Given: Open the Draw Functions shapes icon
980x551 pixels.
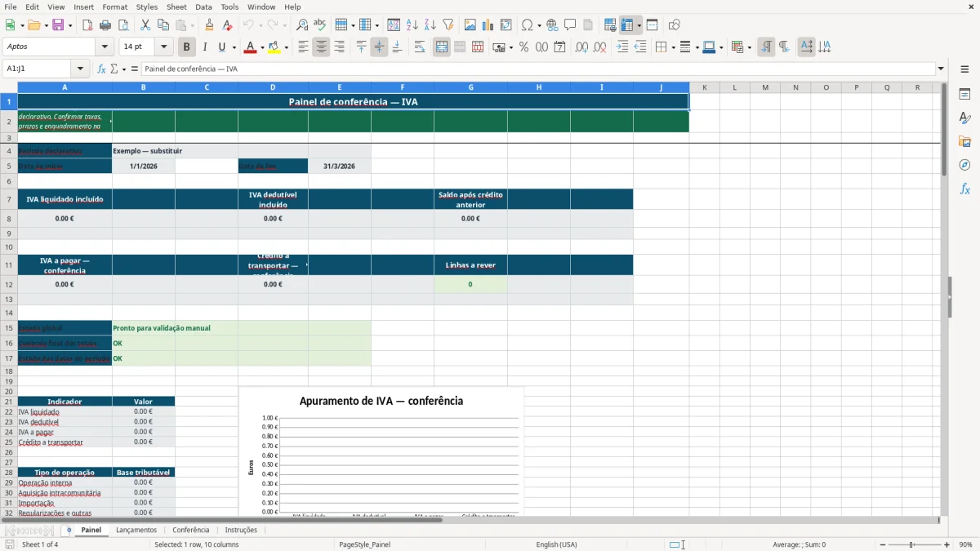Looking at the screenshot, I should click(x=674, y=25).
